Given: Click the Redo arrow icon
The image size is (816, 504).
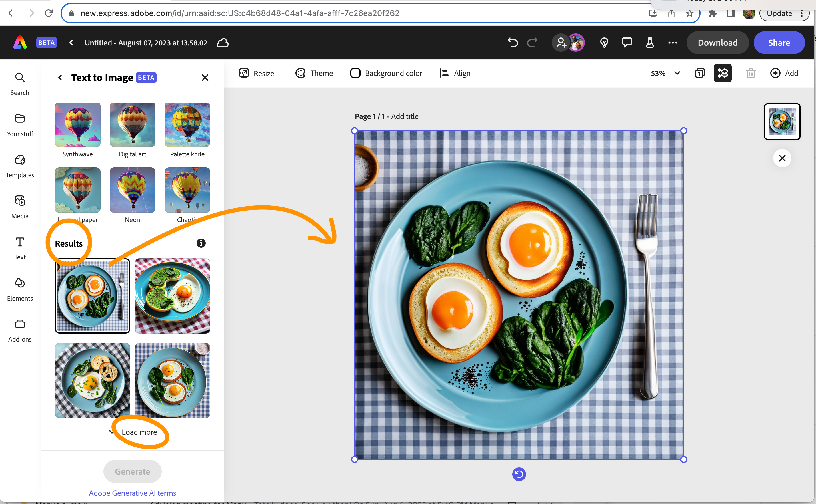Looking at the screenshot, I should pyautogui.click(x=533, y=43).
